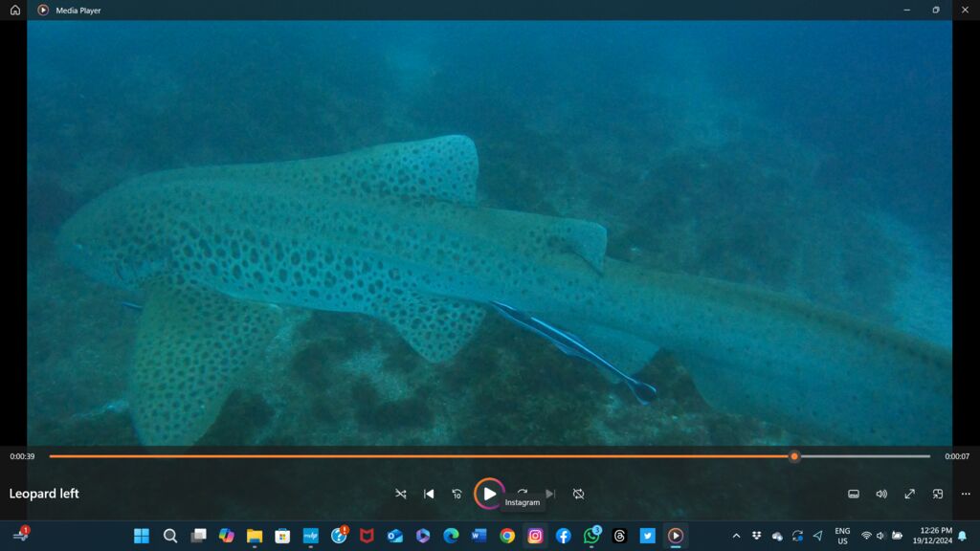This screenshot has width=980, height=551.
Task: Launch Google Chrome from the taskbar
Action: [x=507, y=536]
